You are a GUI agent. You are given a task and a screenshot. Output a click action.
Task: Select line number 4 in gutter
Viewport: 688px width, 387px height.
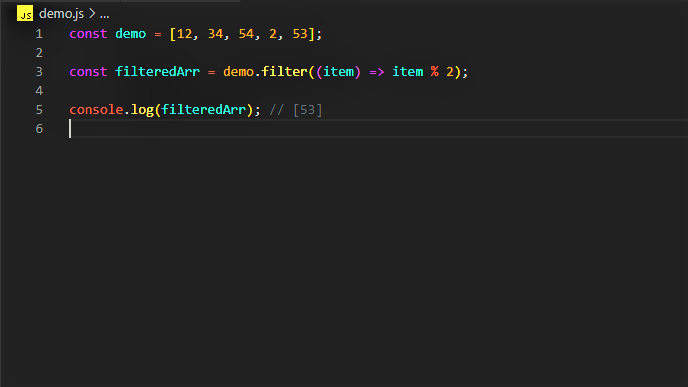[x=39, y=90]
